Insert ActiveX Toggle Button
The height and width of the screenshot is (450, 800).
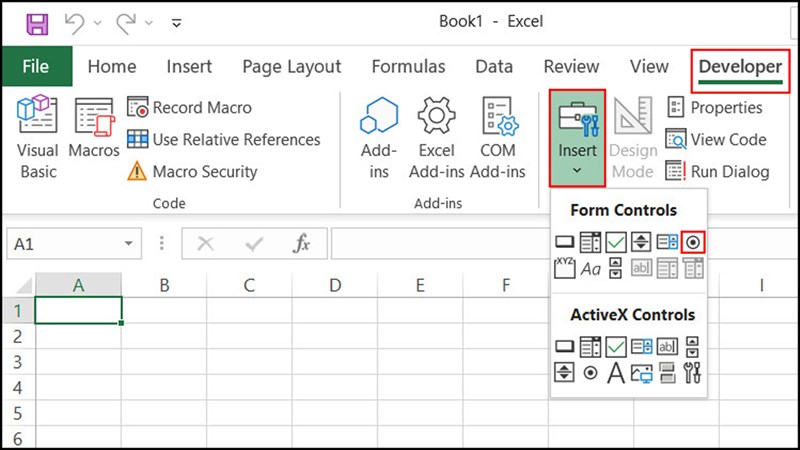pyautogui.click(x=667, y=372)
